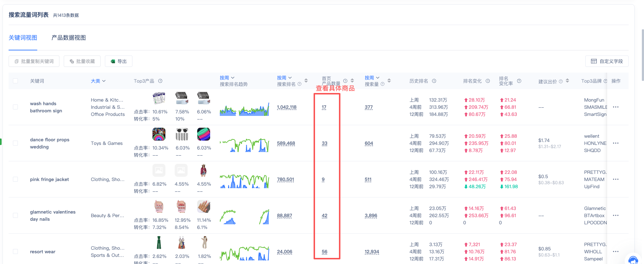Switch to 产品数据视图 tab
644x264 pixels.
[69, 38]
